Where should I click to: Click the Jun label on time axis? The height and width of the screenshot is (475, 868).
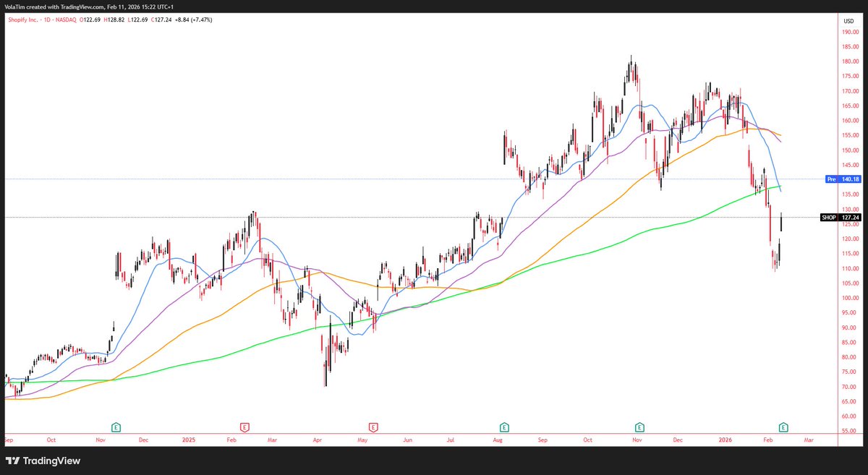[408, 439]
